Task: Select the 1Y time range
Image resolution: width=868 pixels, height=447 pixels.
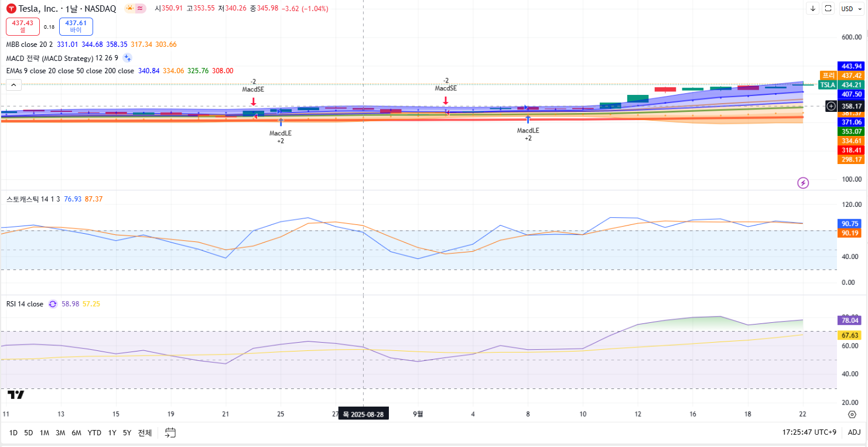Action: tap(112, 433)
